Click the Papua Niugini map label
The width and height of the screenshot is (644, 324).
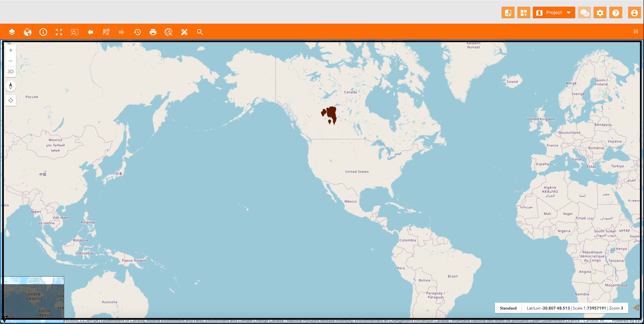(x=134, y=260)
